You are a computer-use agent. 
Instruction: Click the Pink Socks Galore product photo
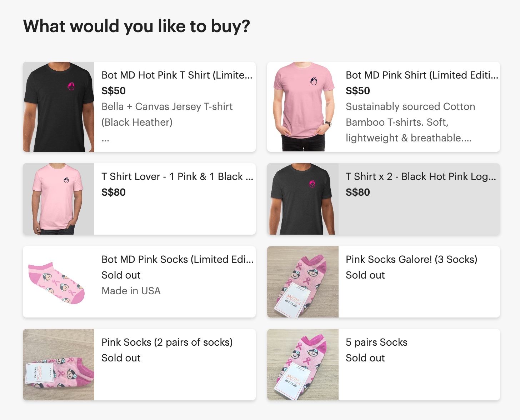point(303,282)
